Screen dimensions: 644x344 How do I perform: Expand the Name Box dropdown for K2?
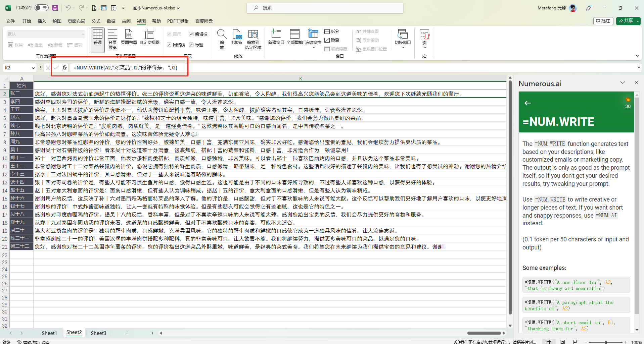(x=33, y=68)
